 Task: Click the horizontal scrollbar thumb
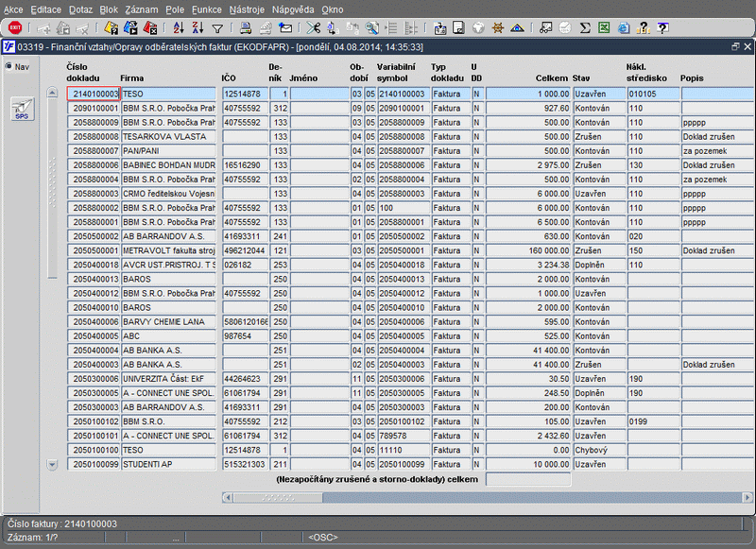coord(278,497)
